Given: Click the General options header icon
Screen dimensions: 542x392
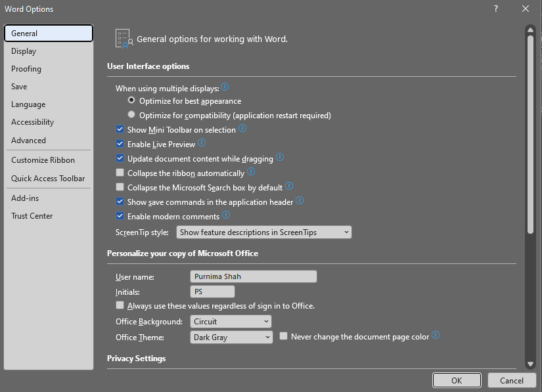Looking at the screenshot, I should click(x=124, y=39).
